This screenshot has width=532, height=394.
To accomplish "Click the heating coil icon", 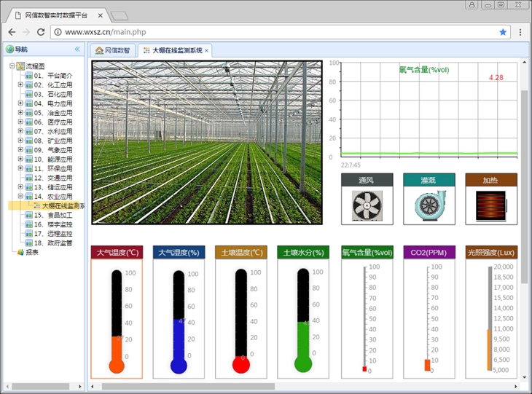I will pyautogui.click(x=492, y=205).
